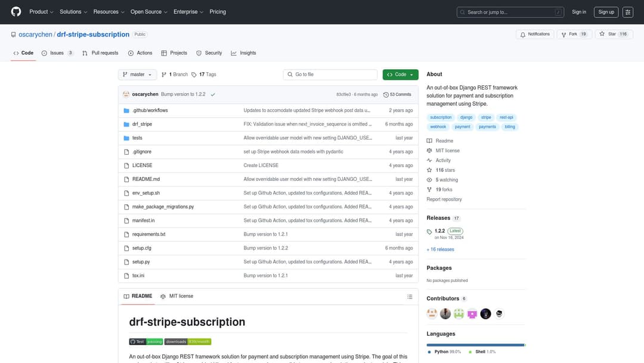Viewport: 644px width, 363px height.
Task: Click the tests folder icon
Action: click(x=126, y=138)
